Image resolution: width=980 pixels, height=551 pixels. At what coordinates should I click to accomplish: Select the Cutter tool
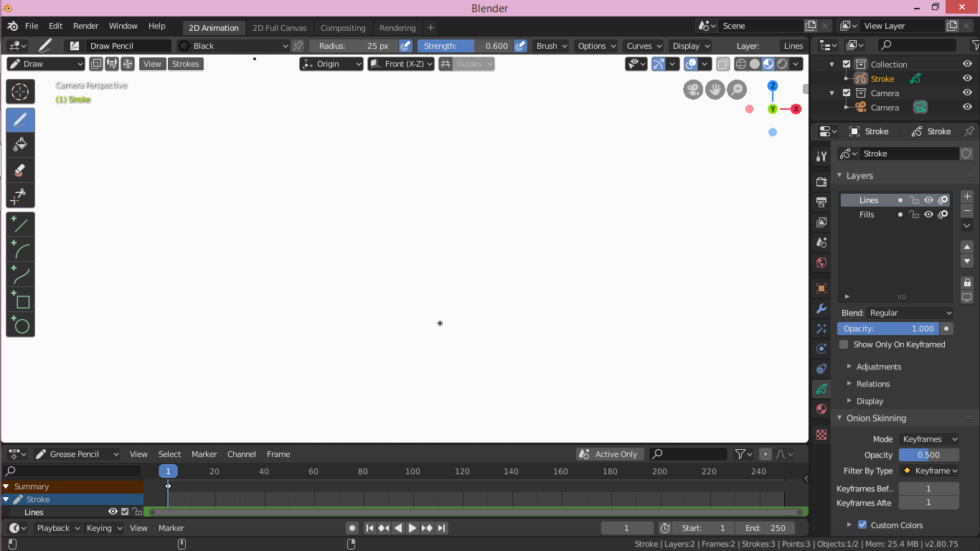tap(20, 195)
